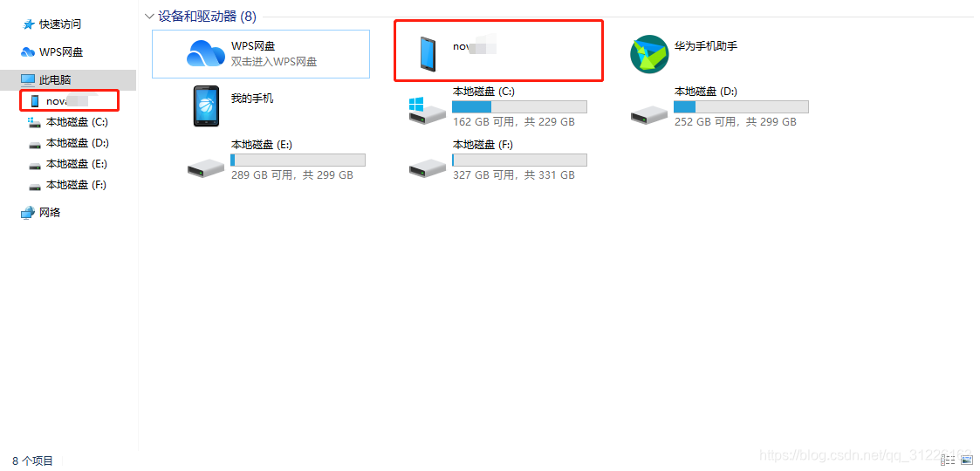The height and width of the screenshot is (471, 980).
Task: Click the C: drive capacity usage bar
Action: point(519,106)
